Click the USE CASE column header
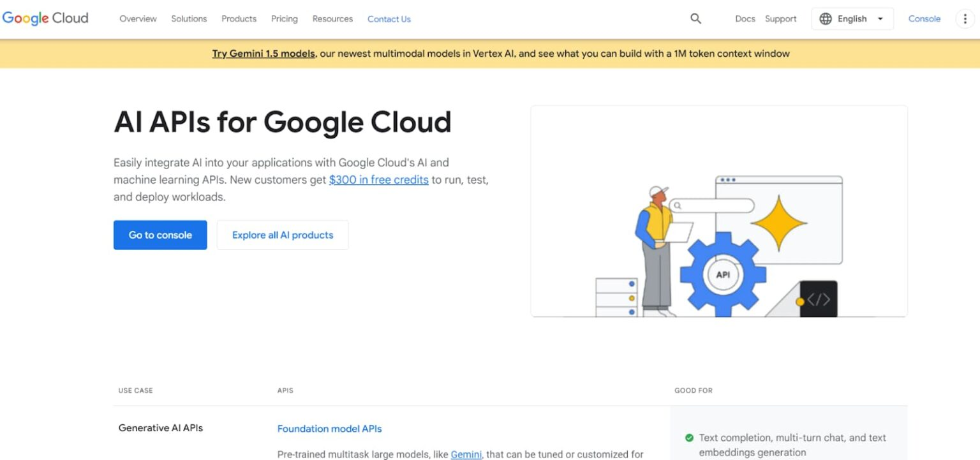This screenshot has height=460, width=980. [136, 390]
